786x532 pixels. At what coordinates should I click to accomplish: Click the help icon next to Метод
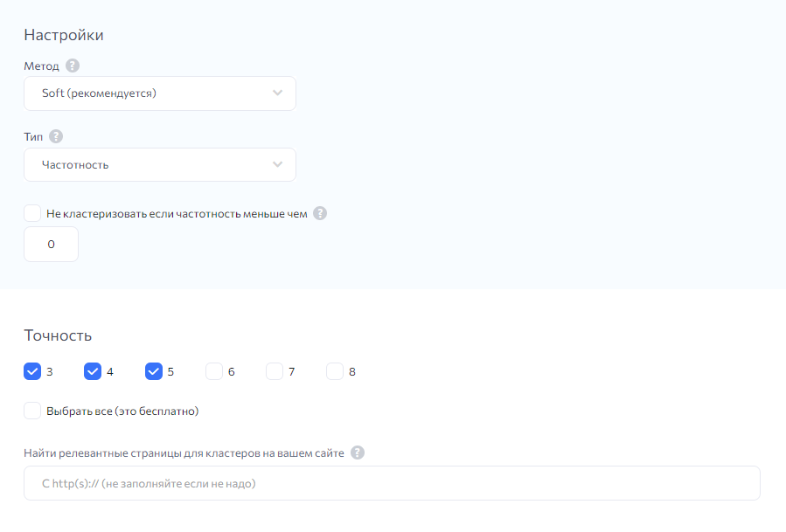[73, 66]
